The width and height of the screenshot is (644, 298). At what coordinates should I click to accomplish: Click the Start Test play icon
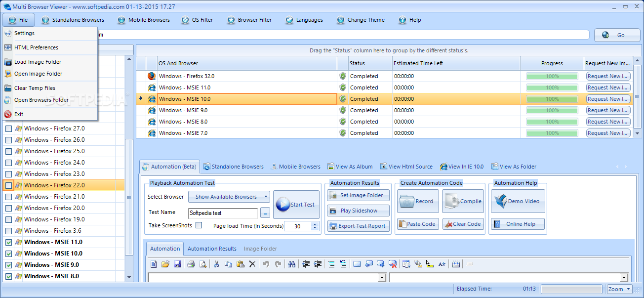tap(283, 205)
